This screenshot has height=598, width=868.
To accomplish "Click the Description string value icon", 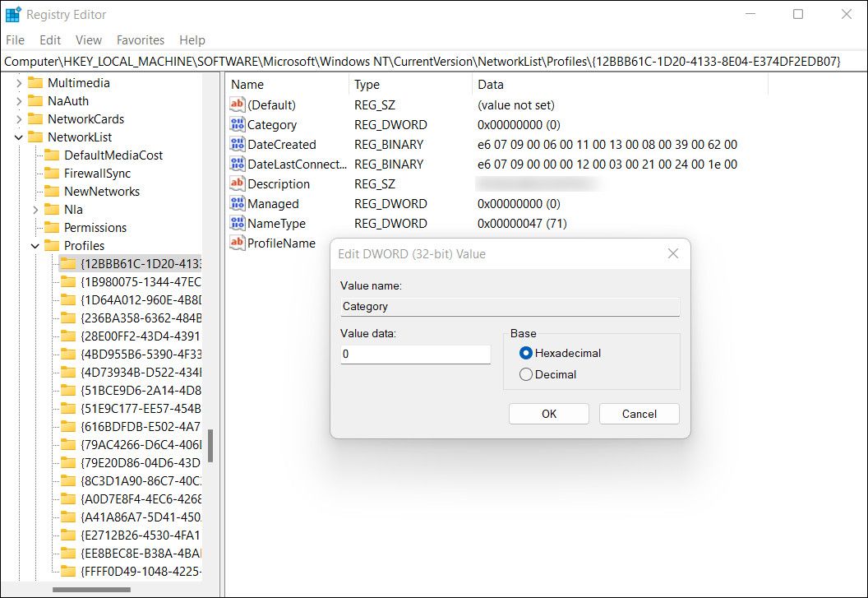I will pyautogui.click(x=237, y=183).
